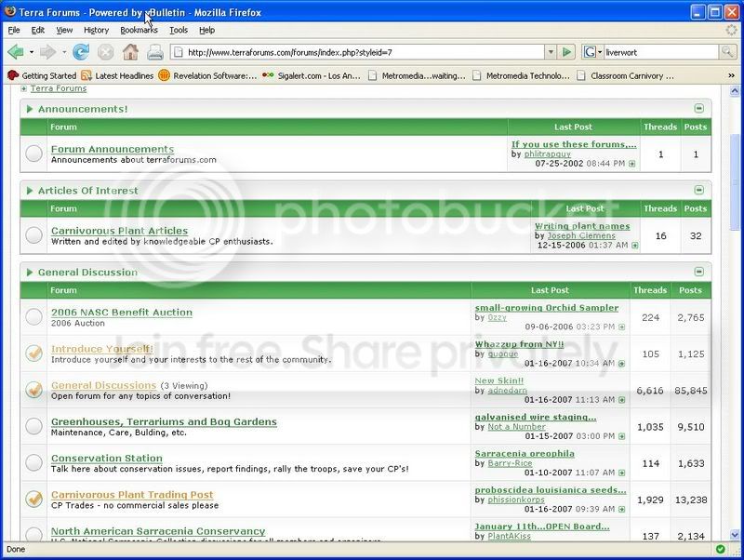Go to last post icon for Introduce Yourself
The image size is (744, 560).
[621, 364]
